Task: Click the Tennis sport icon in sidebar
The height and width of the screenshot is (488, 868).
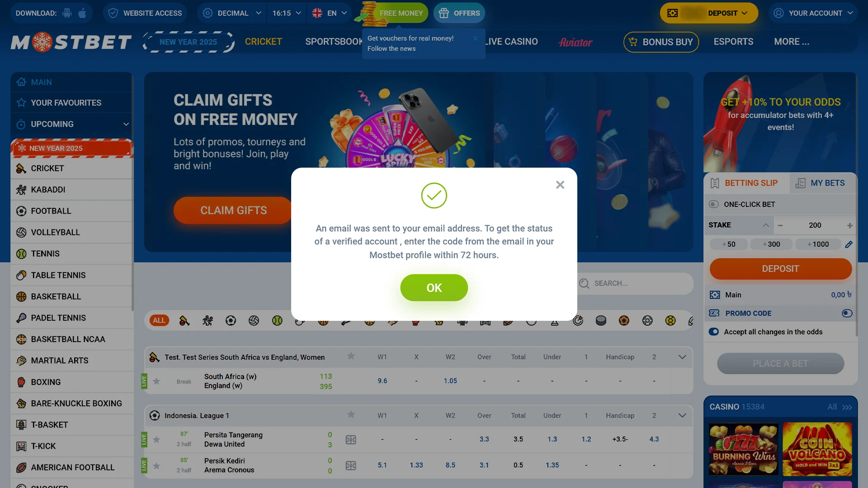Action: pyautogui.click(x=21, y=254)
